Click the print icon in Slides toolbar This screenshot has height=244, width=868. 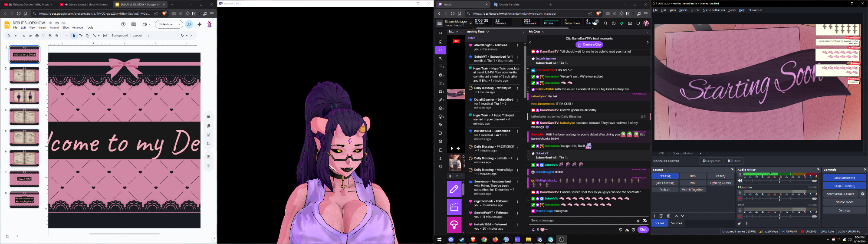[x=37, y=36]
